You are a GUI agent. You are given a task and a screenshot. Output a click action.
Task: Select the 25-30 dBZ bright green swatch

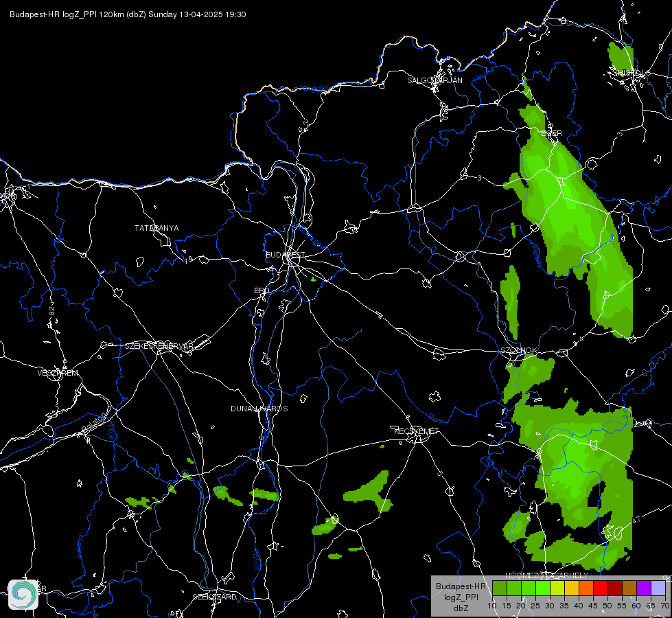[x=542, y=588]
